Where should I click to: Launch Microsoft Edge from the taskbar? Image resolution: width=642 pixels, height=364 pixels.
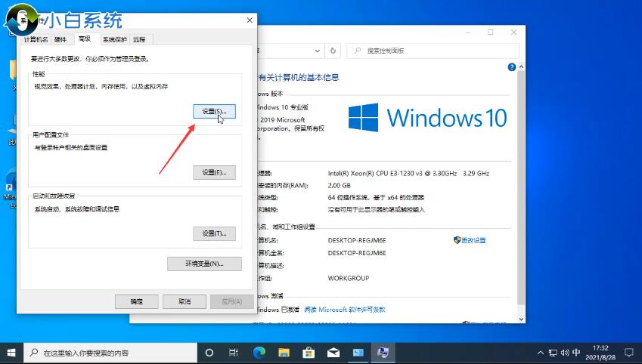click(x=259, y=353)
